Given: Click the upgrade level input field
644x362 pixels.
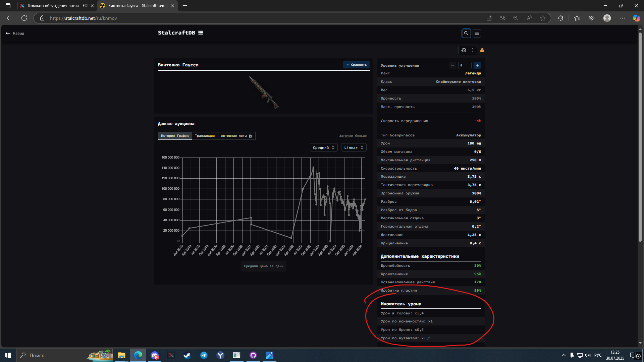Looking at the screenshot, I should (x=465, y=65).
